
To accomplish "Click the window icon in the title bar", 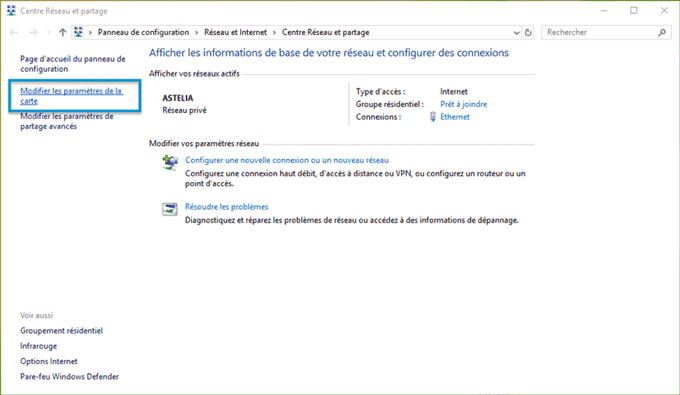I will tap(11, 11).
